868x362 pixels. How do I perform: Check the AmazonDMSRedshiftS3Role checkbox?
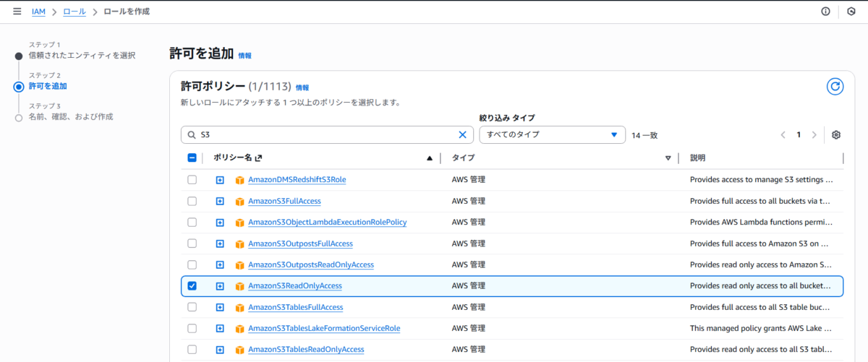tap(192, 180)
